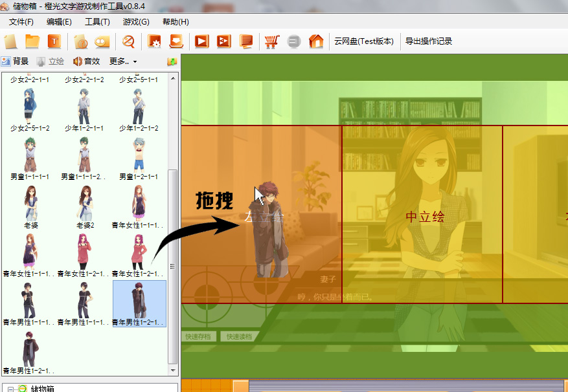Click the orange T text icon
The height and width of the screenshot is (392, 568).
54,41
